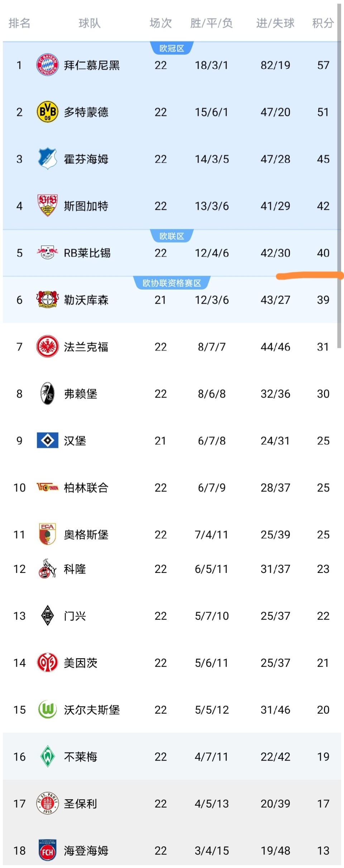Click the Bayern Munich club crest
This screenshot has width=344, height=868.
(x=47, y=65)
